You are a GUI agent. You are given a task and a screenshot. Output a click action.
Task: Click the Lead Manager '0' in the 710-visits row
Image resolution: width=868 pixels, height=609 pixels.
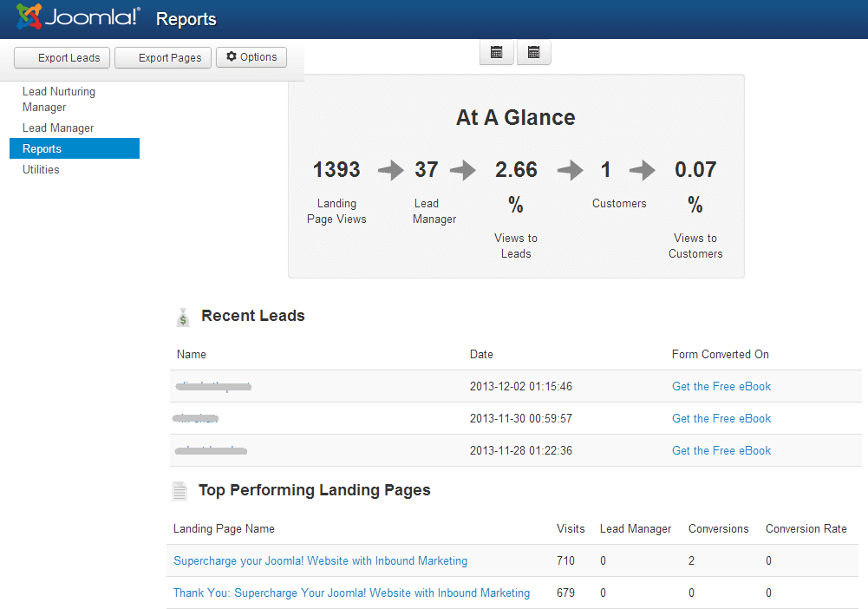603,560
